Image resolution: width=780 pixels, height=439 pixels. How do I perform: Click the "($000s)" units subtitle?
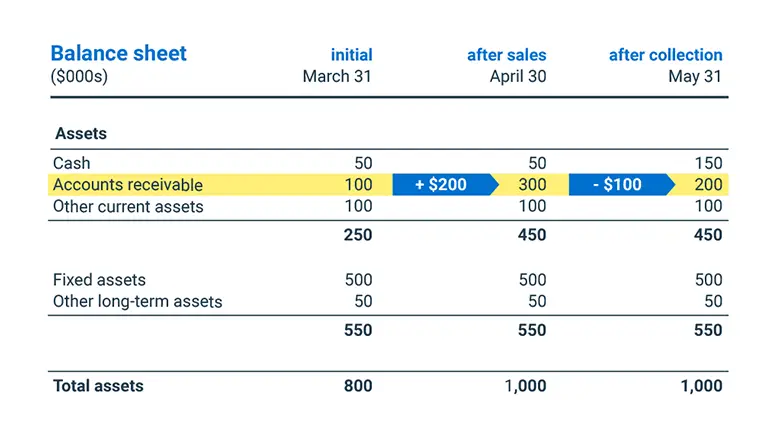click(x=78, y=77)
